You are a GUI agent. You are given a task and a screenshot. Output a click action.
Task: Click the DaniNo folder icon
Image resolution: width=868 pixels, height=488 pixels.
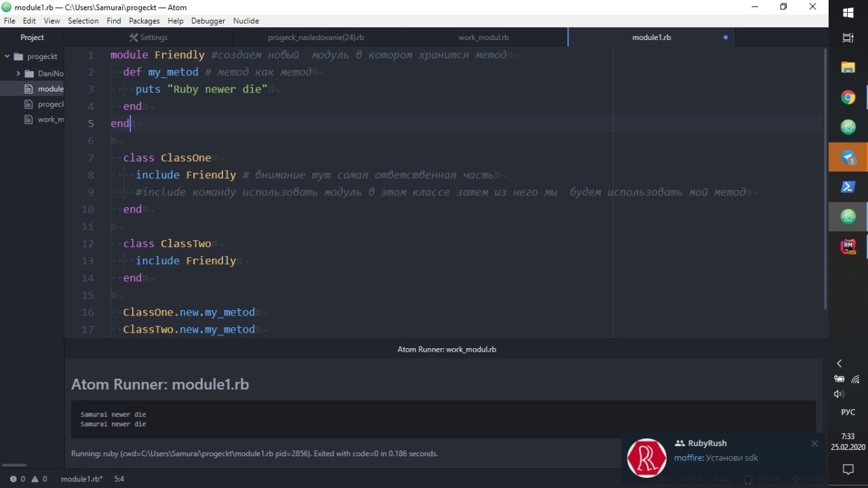click(x=29, y=73)
